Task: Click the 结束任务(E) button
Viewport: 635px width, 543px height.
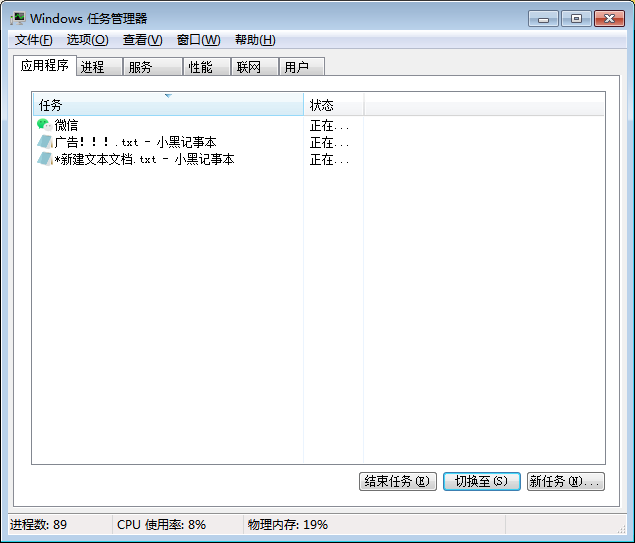Action: click(x=398, y=481)
